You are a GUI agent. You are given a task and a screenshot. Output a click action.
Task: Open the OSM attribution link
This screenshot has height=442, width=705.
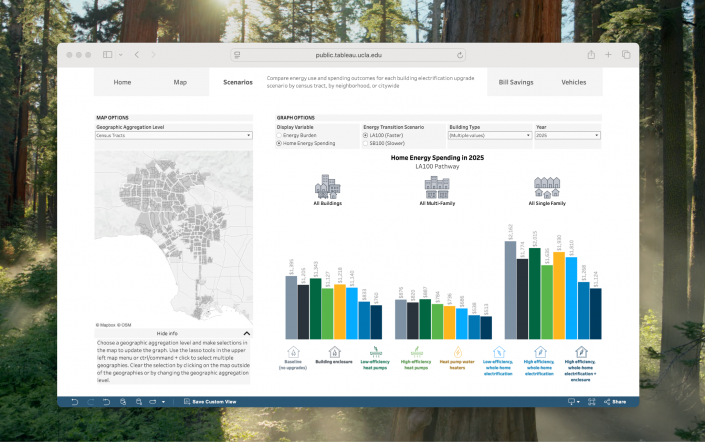(x=125, y=325)
